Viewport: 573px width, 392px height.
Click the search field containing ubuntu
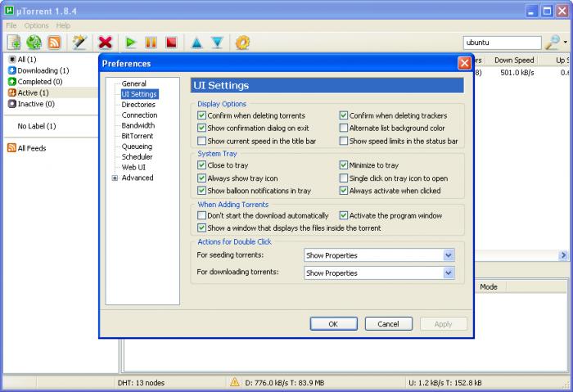pos(501,42)
